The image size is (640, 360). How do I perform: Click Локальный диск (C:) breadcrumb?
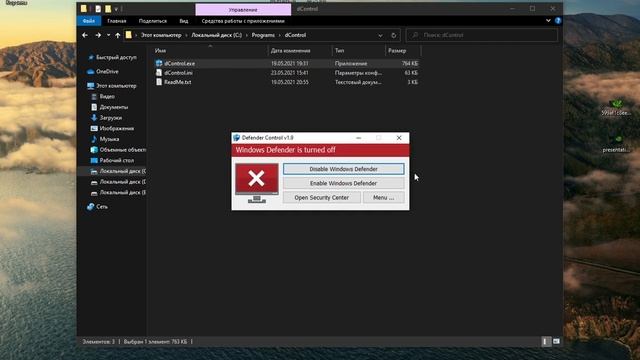(216, 35)
